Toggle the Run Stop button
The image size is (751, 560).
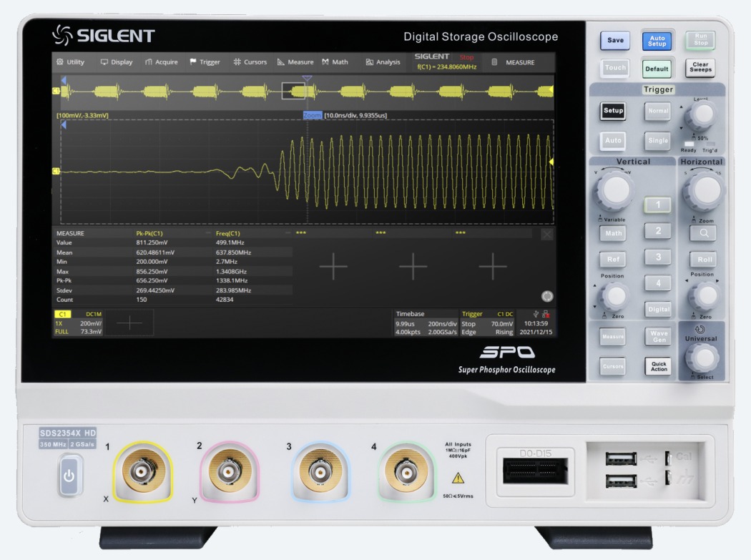tap(700, 40)
